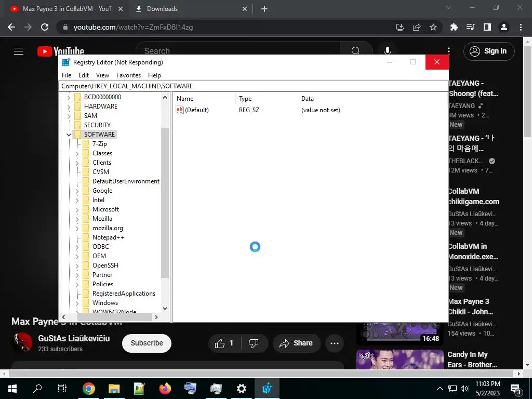Like the video with thumbs up

224,343
